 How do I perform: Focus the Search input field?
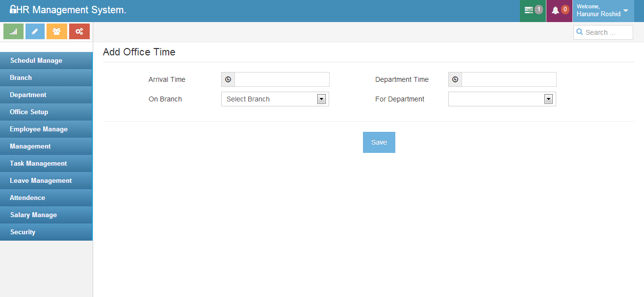coord(607,32)
